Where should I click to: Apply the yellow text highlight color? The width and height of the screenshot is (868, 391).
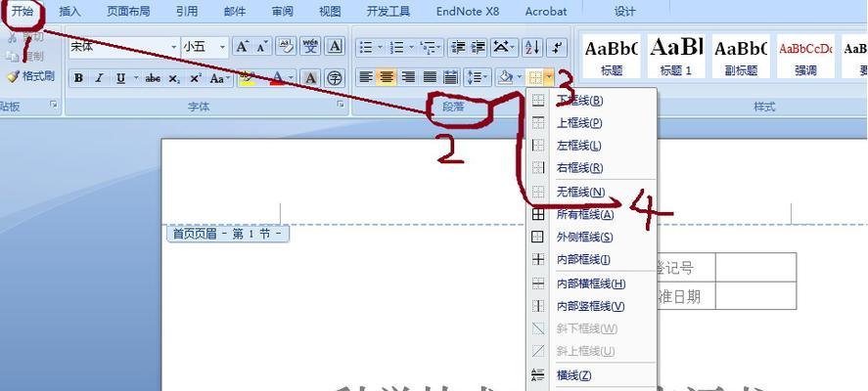247,78
